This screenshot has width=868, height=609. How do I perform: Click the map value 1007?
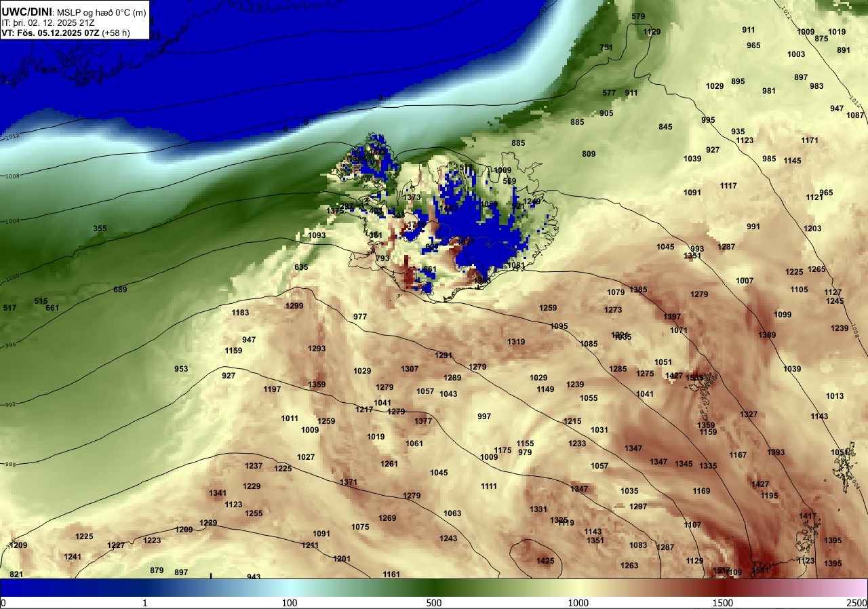(745, 281)
